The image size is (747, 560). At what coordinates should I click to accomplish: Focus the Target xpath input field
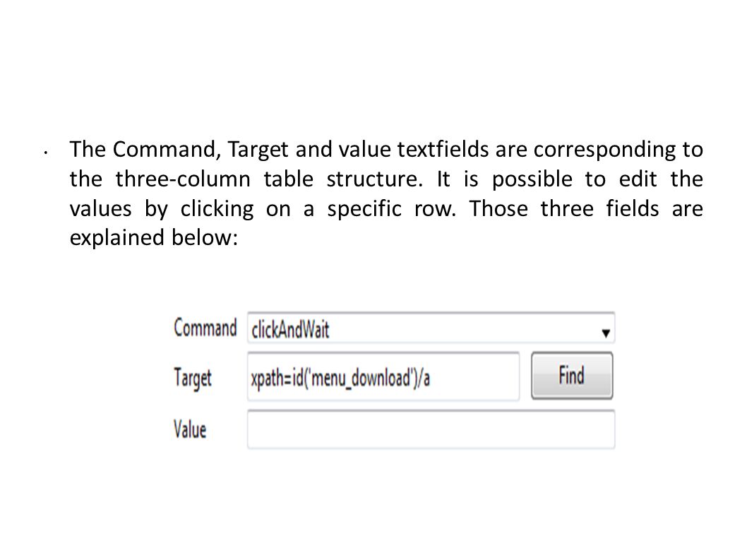click(383, 377)
